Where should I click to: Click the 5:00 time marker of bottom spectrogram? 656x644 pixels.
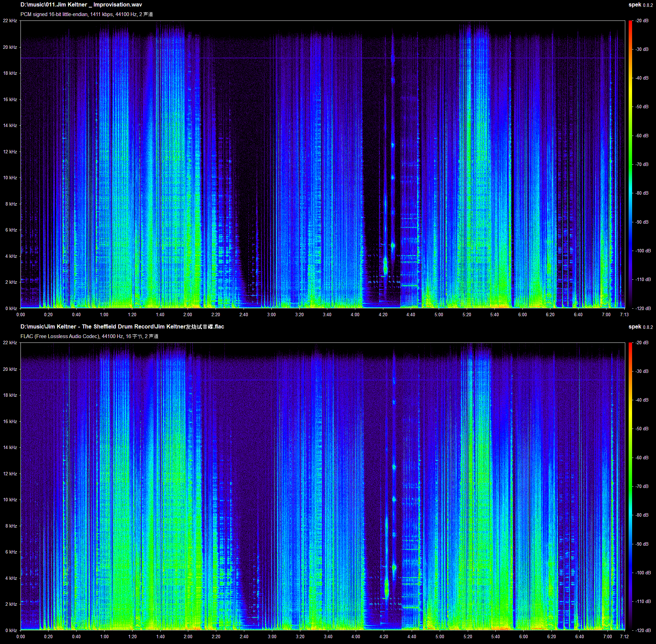tap(440, 636)
